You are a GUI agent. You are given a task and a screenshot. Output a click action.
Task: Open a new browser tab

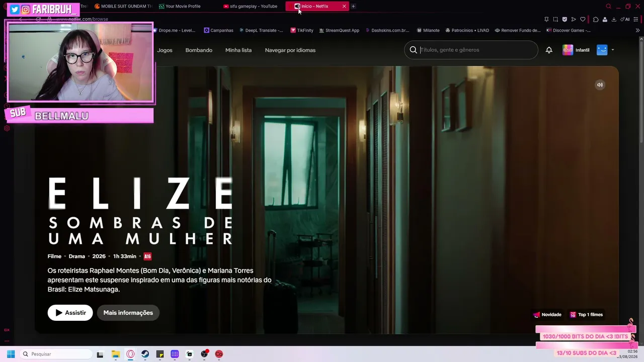coord(353,6)
